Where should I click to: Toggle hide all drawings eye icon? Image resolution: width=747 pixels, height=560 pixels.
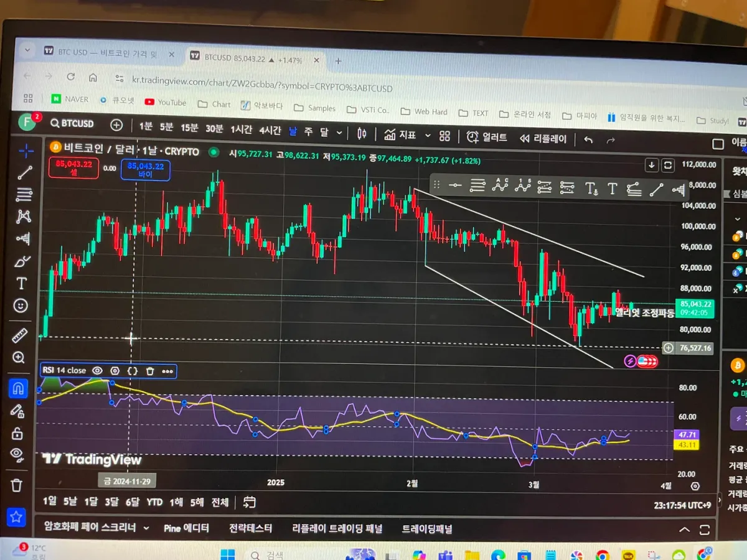tap(17, 454)
